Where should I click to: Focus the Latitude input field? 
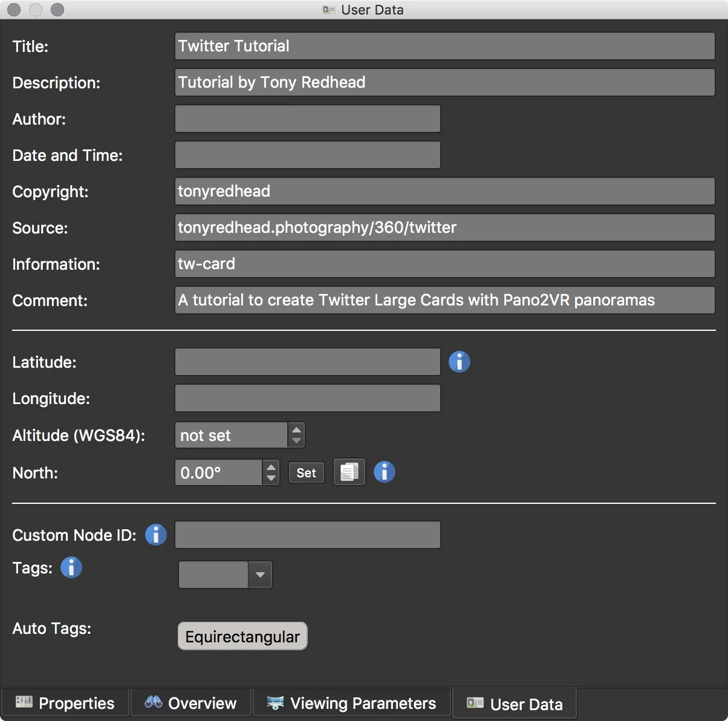(x=308, y=362)
